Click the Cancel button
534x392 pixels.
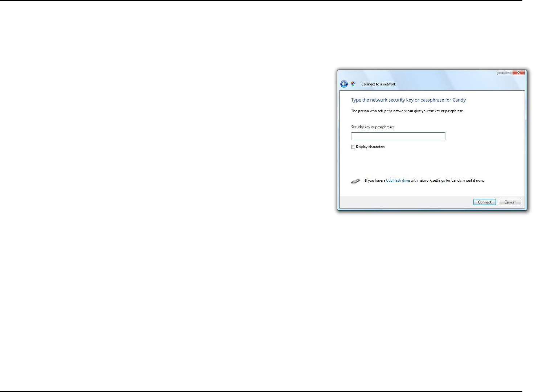(x=510, y=202)
